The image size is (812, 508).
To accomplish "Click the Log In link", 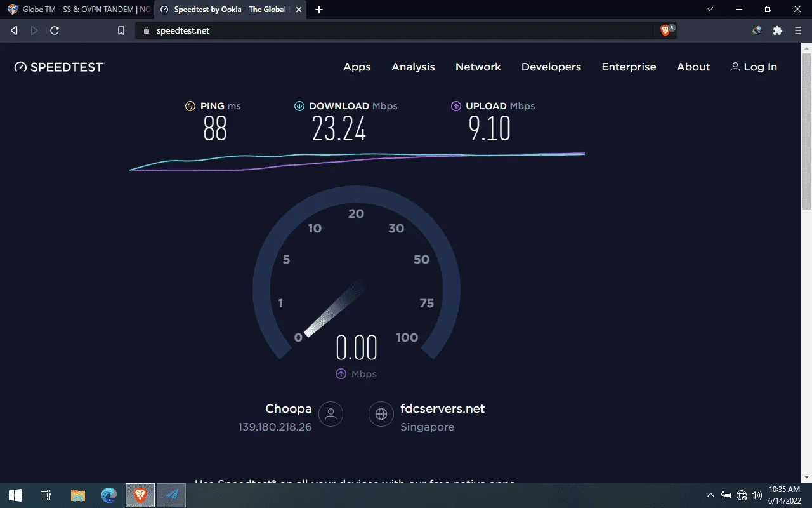I will [x=754, y=67].
